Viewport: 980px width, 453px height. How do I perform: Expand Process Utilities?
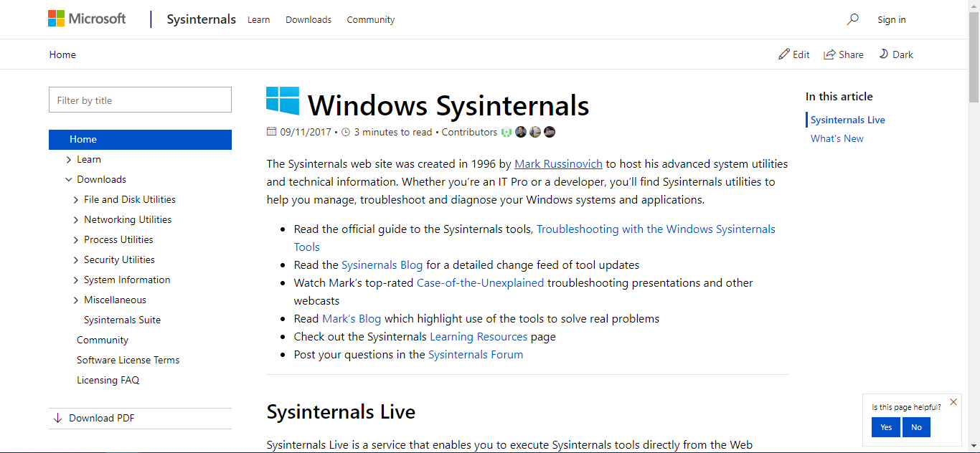(76, 240)
